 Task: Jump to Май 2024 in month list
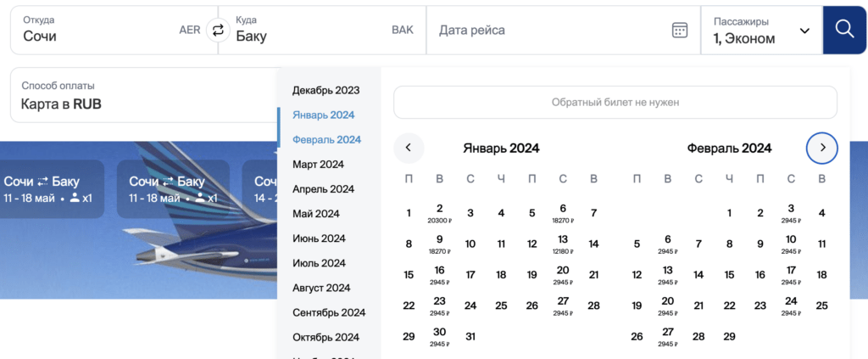click(316, 214)
